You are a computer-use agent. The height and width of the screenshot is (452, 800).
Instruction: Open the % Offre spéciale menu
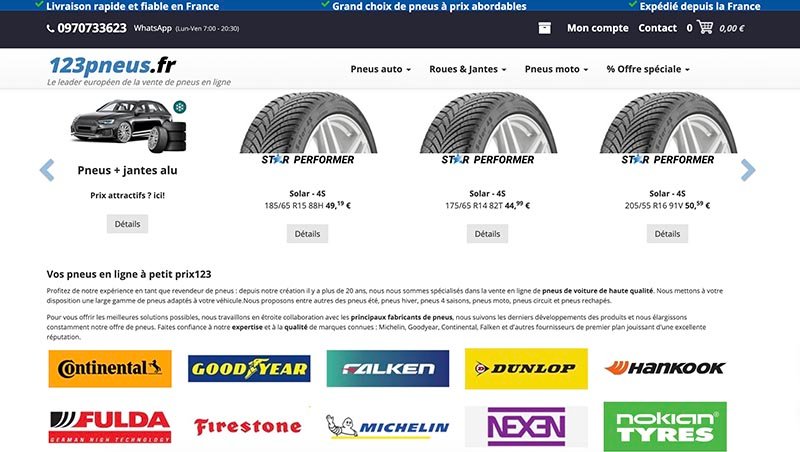(x=648, y=69)
